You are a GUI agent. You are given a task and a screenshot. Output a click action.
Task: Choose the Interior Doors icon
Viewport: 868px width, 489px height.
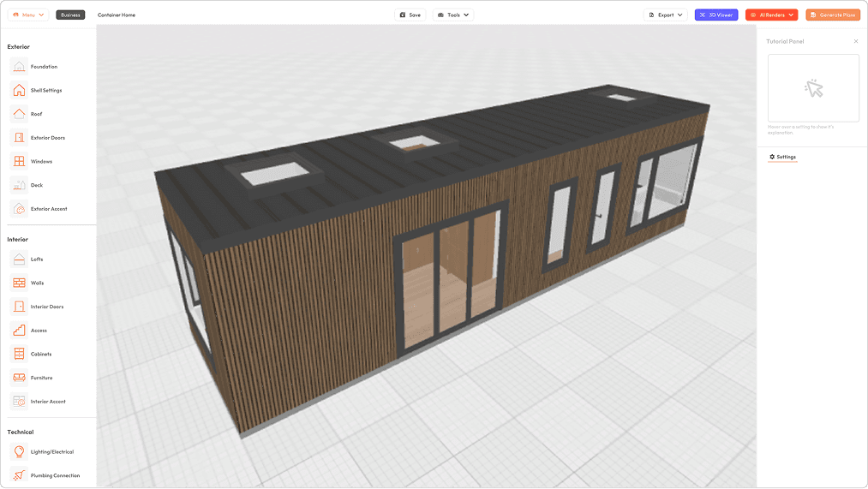tap(19, 307)
